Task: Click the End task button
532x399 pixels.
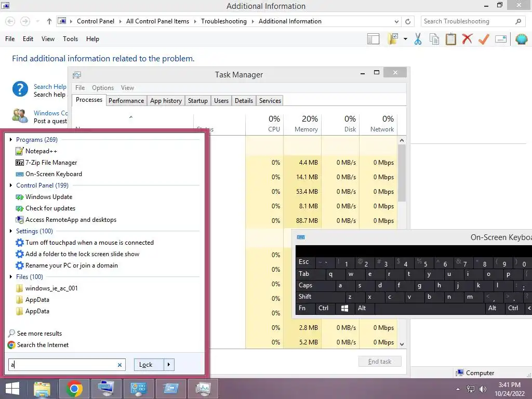Action: click(x=380, y=362)
